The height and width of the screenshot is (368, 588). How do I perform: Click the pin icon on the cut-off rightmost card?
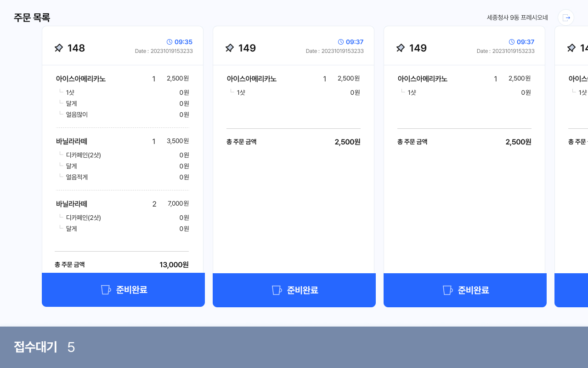click(571, 48)
